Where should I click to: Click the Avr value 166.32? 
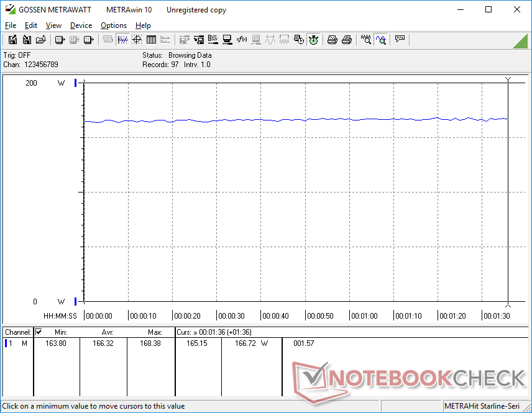pos(103,343)
